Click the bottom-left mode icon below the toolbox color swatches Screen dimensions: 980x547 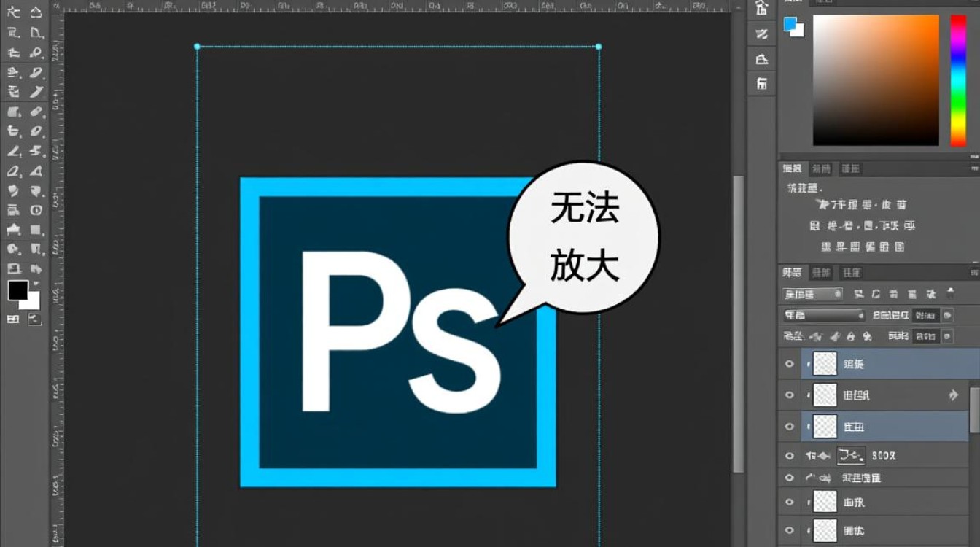pyautogui.click(x=13, y=319)
